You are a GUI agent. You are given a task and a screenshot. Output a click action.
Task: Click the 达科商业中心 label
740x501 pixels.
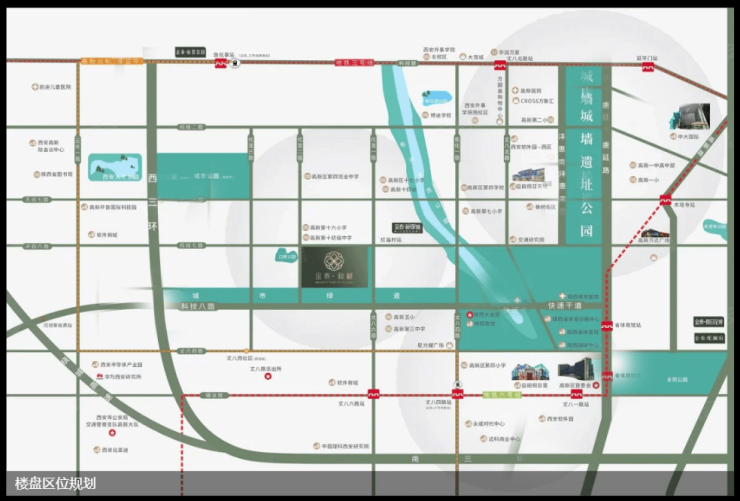504,439
